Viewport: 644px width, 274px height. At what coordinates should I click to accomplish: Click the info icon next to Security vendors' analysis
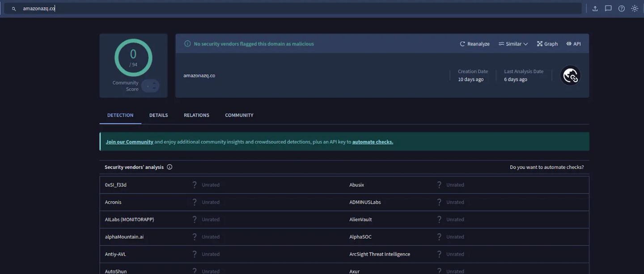click(x=169, y=167)
